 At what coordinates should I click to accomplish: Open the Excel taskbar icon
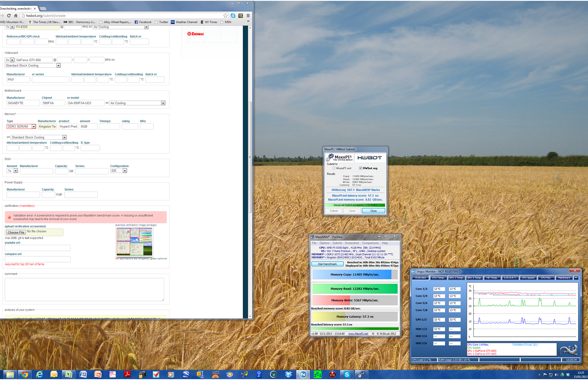(69, 374)
